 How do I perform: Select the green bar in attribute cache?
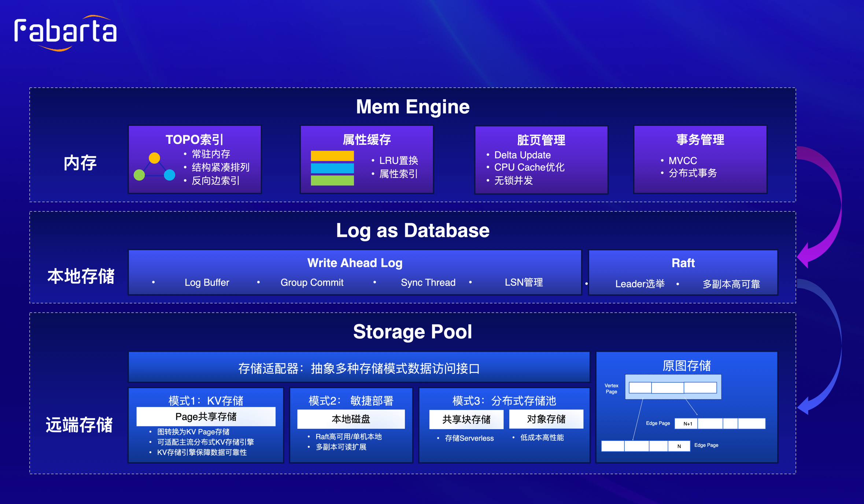tap(332, 181)
